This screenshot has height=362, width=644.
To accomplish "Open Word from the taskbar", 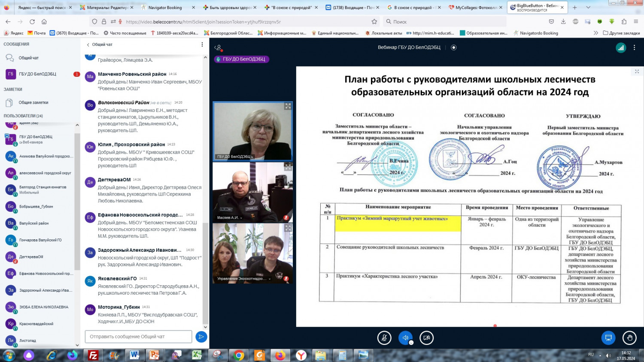I will pos(134,355).
